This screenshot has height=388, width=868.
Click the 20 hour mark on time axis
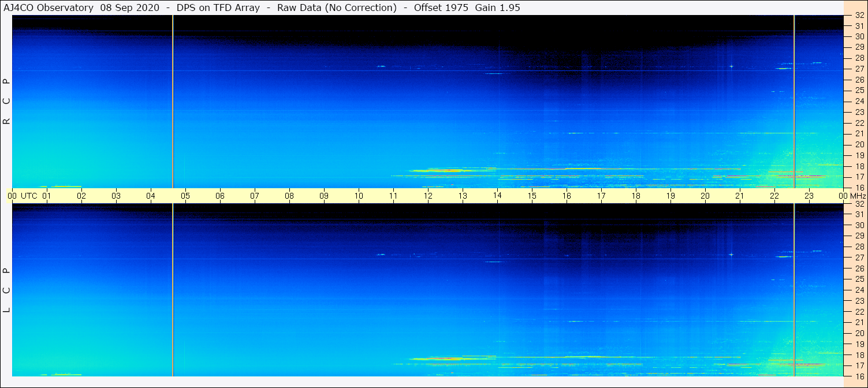coord(705,196)
